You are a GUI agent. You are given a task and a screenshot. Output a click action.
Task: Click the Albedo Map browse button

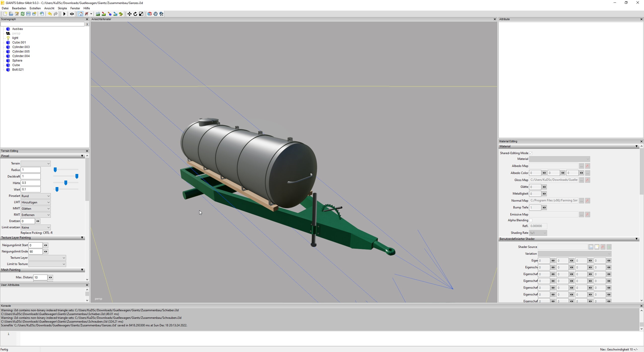581,166
